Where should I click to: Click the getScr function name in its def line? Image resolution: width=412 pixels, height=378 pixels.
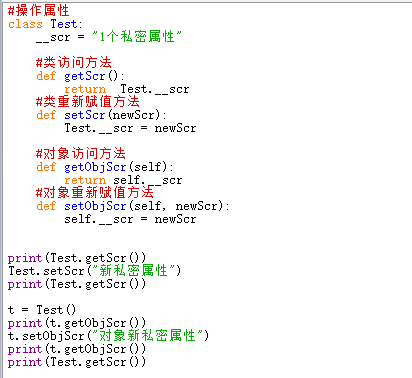coord(85,76)
